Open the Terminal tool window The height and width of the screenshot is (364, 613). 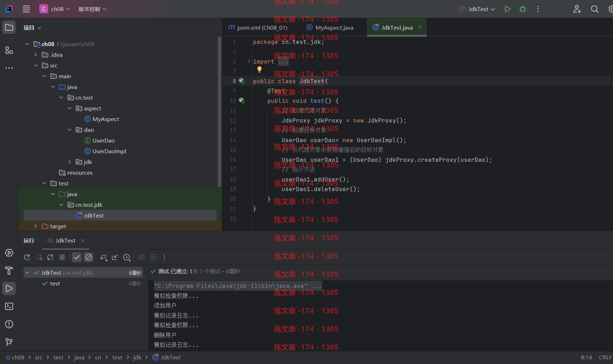9,306
